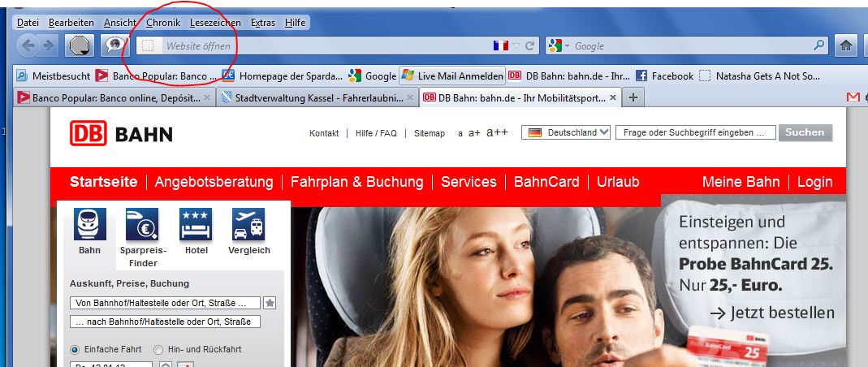This screenshot has width=868, height=367.
Task: Click the Gmail envelope icon at tab bar right
Action: coord(853,97)
